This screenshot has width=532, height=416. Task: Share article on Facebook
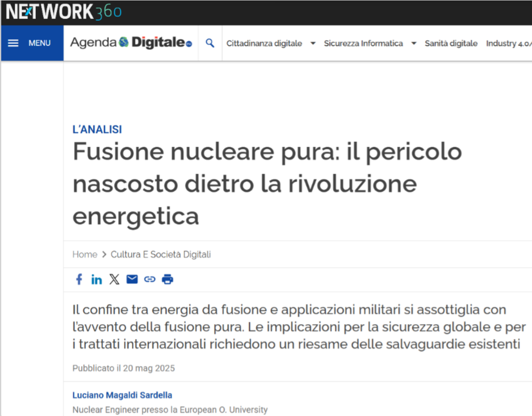79,279
